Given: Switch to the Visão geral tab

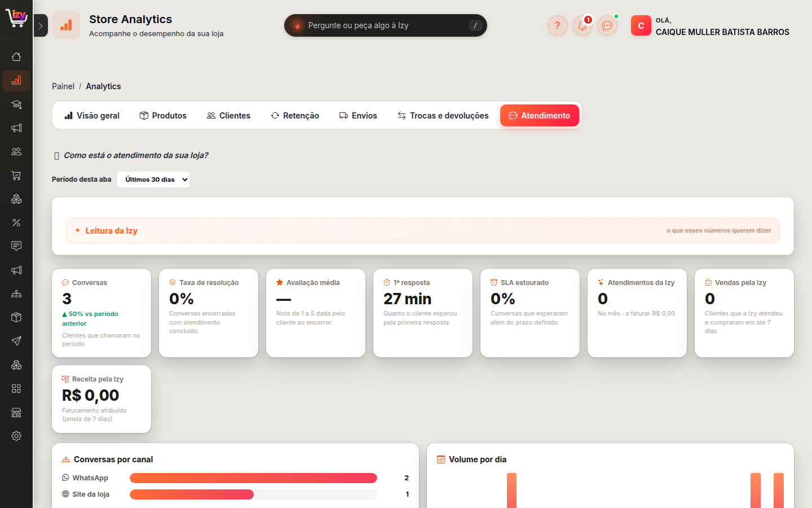Looking at the screenshot, I should 92,116.
